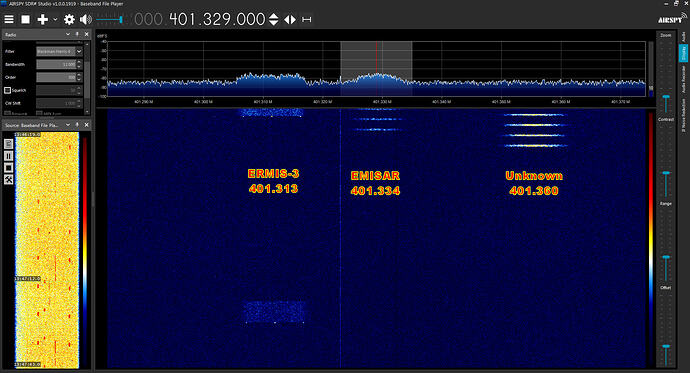Adjust the audio volume slider
690x373 pixels.
[109, 19]
